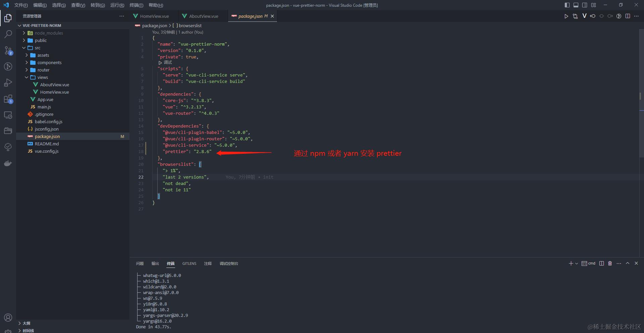This screenshot has width=644, height=333.
Task: Open the GitLens commit graph icon in activity bar
Action: pyautogui.click(x=8, y=66)
